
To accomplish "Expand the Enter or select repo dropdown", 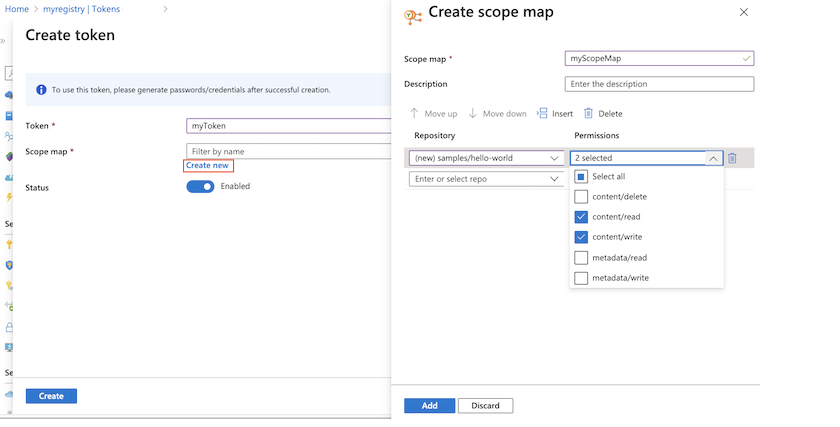I will [555, 179].
